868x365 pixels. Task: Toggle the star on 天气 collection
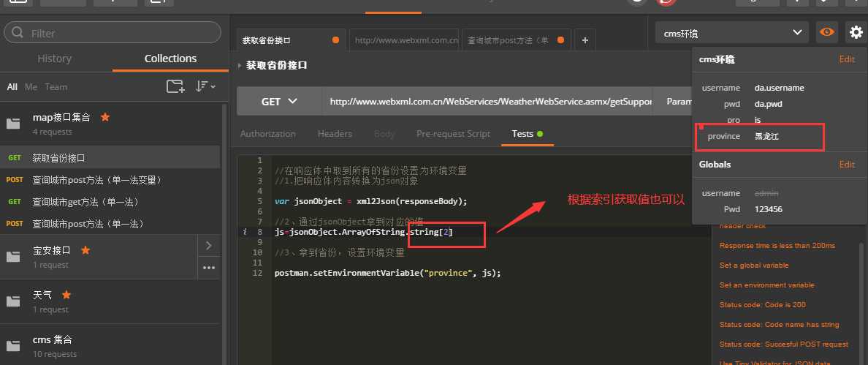pos(66,294)
